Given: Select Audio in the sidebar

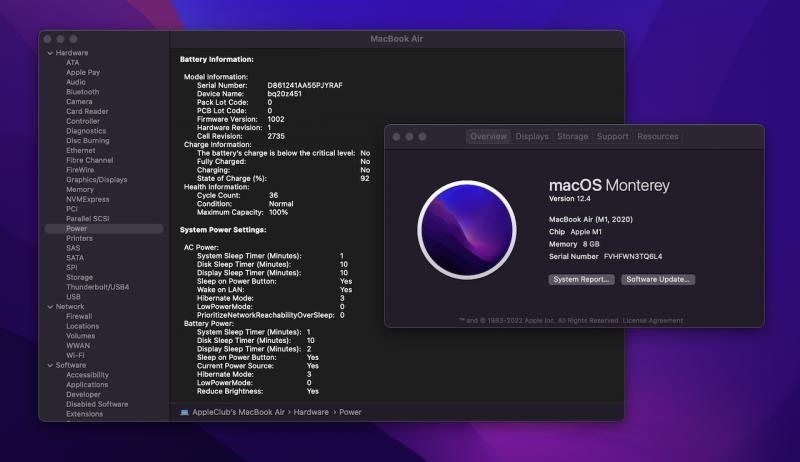Looking at the screenshot, I should pos(76,82).
